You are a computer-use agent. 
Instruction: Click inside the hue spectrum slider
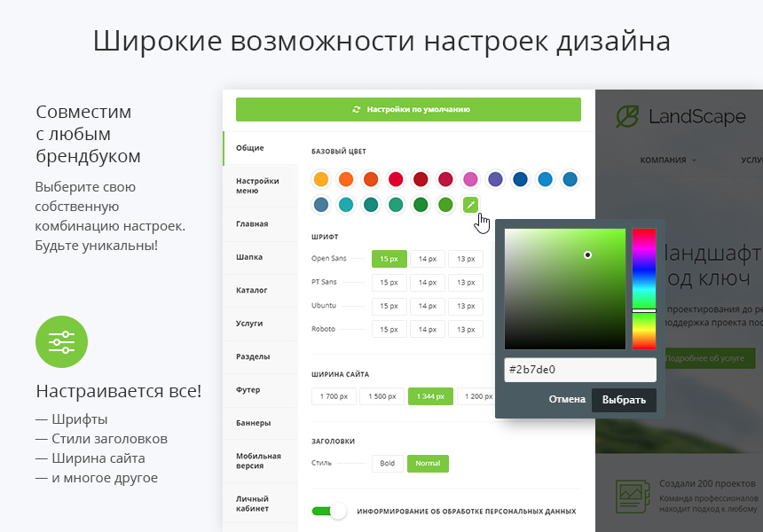point(643,288)
